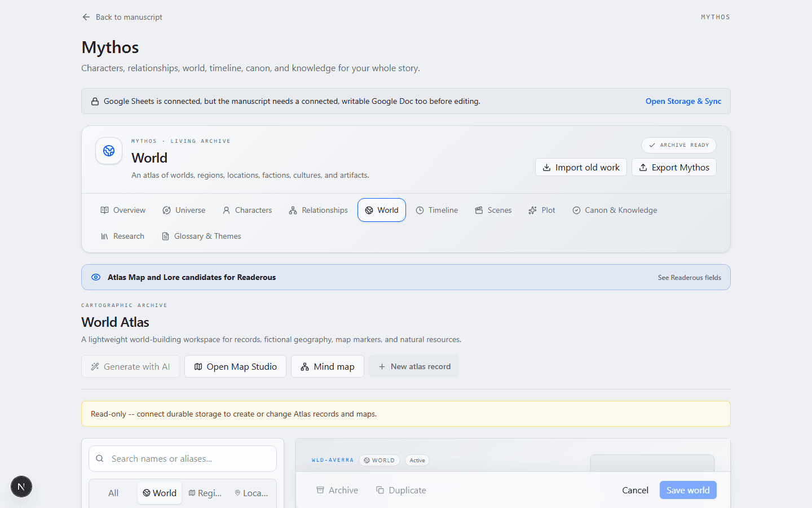Archive the current world record
Viewport: 812px width, 508px height.
[337, 490]
